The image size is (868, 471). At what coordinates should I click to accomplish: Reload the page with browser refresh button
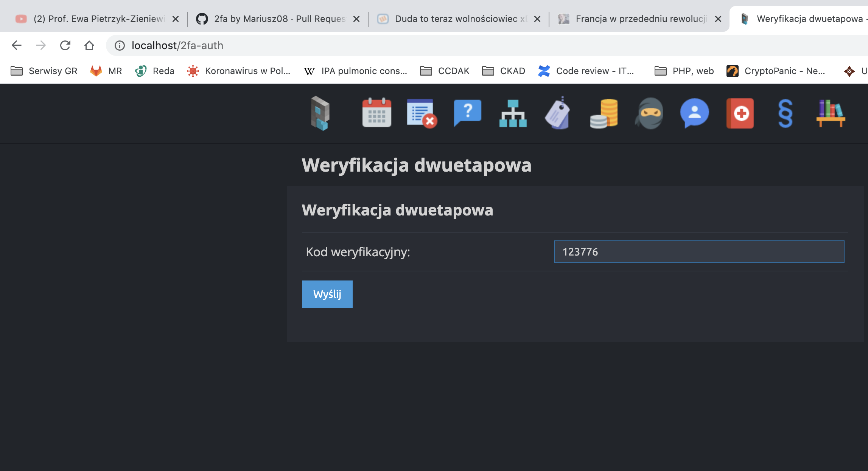click(x=65, y=45)
